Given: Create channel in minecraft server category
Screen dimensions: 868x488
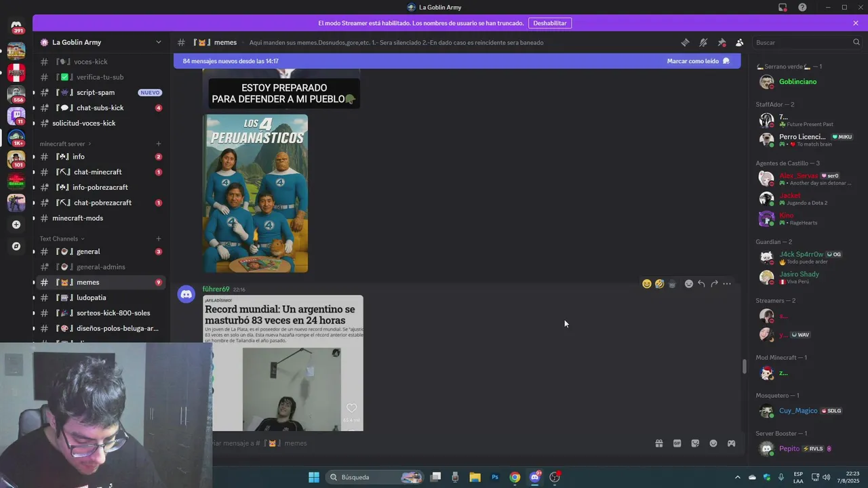Looking at the screenshot, I should click(159, 144).
